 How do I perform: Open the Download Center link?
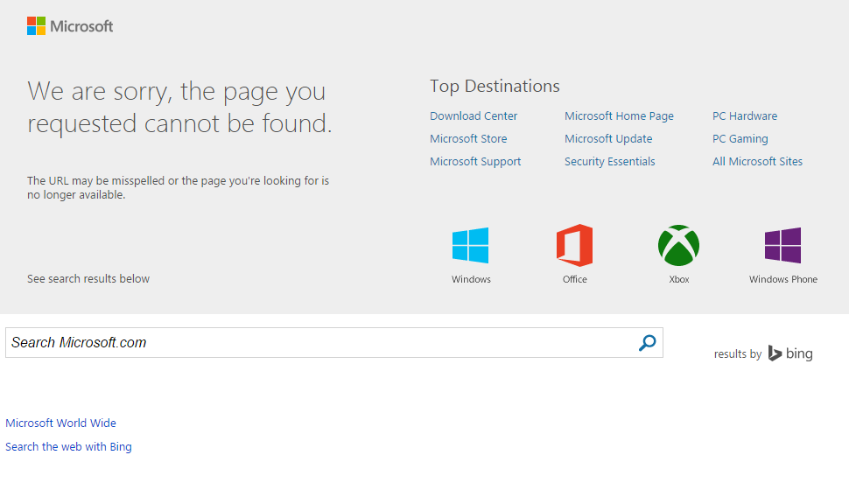click(474, 115)
